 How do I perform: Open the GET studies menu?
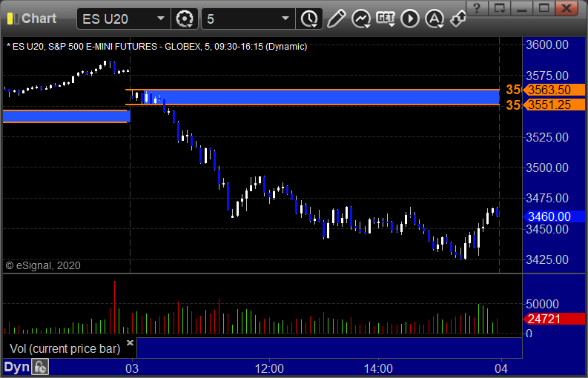point(386,19)
